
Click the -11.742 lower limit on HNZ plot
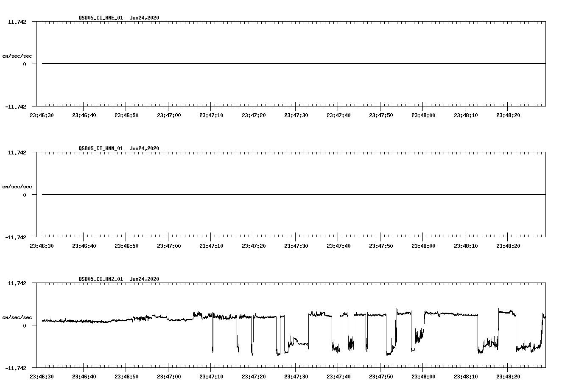pyautogui.click(x=16, y=368)
